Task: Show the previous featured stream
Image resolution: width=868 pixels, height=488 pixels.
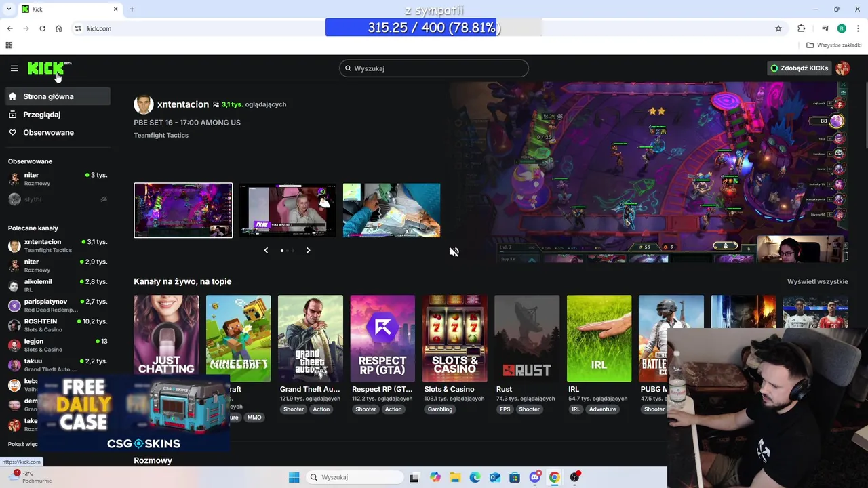Action: (x=266, y=250)
